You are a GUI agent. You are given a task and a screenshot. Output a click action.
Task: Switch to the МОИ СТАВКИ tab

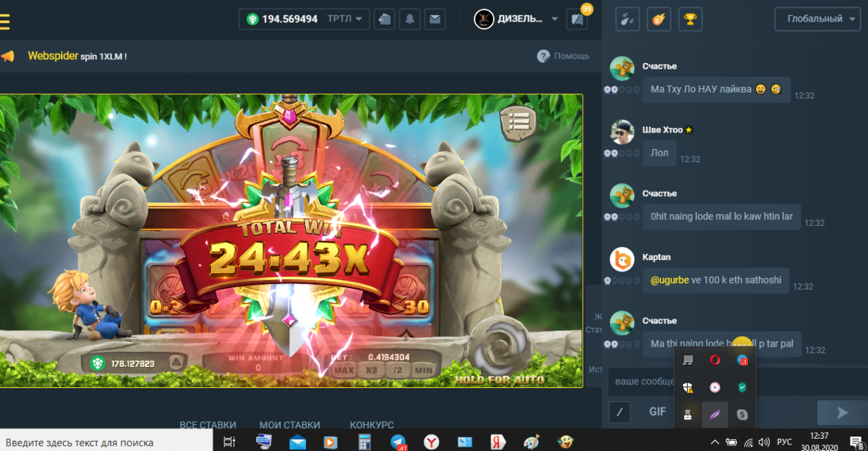pos(289,425)
